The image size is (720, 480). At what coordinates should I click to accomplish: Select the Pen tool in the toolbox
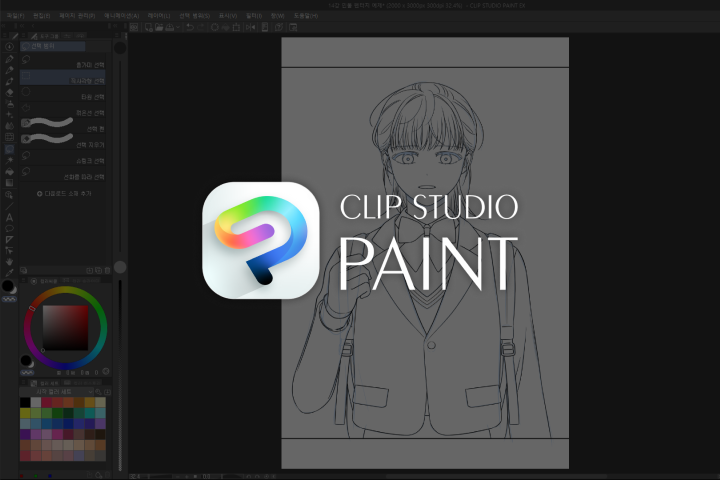click(x=9, y=59)
